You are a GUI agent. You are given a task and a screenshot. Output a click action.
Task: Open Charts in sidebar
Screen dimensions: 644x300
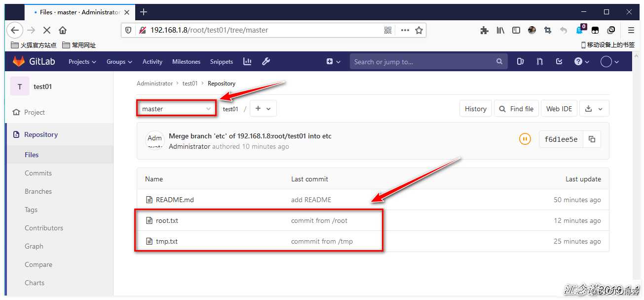(35, 283)
